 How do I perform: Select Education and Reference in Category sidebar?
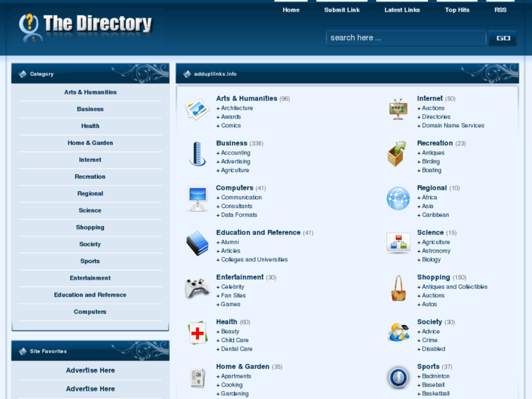pos(90,295)
